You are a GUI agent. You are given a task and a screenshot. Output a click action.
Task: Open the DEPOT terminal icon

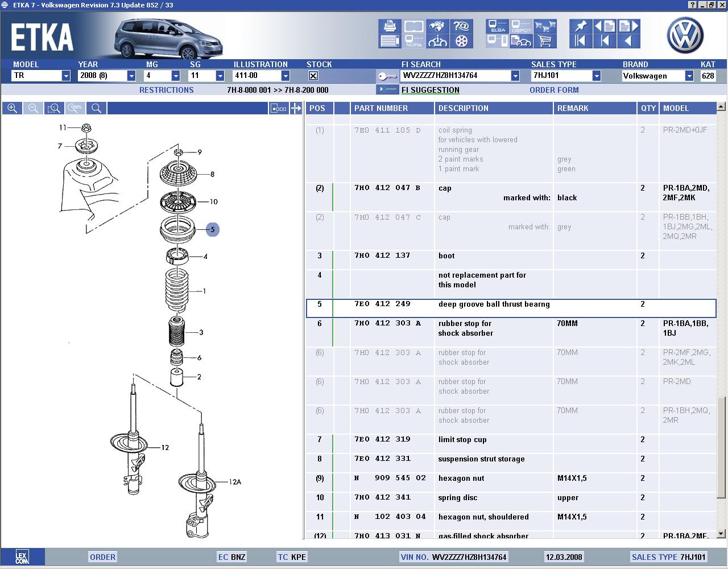click(x=521, y=26)
